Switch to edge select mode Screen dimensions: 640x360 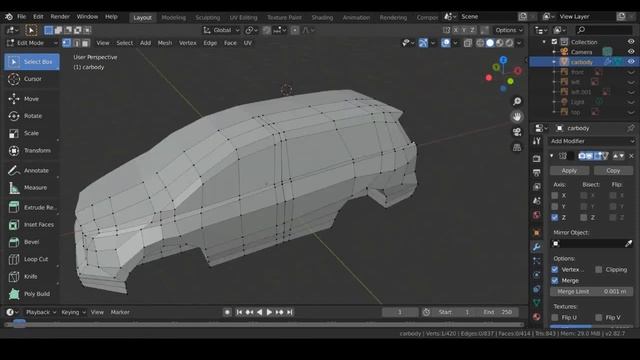(76, 43)
